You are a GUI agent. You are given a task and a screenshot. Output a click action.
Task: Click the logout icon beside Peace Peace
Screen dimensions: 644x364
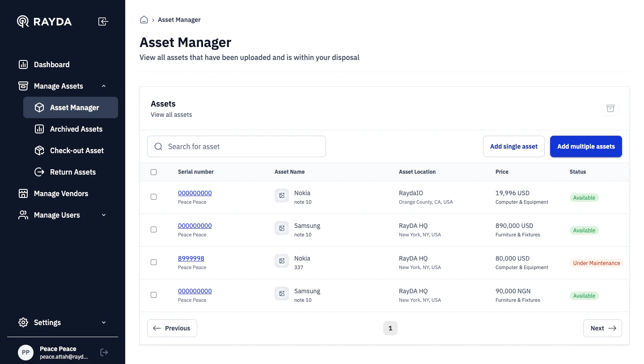[104, 352]
